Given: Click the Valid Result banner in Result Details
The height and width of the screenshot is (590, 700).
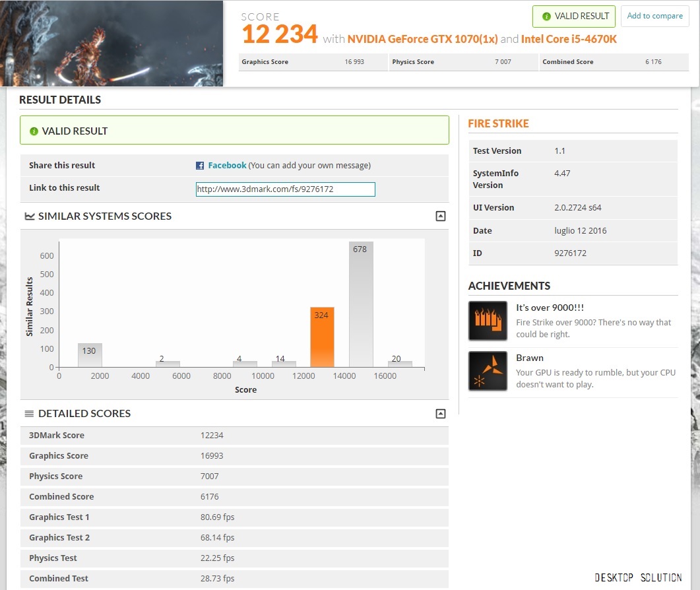Looking at the screenshot, I should tap(234, 130).
